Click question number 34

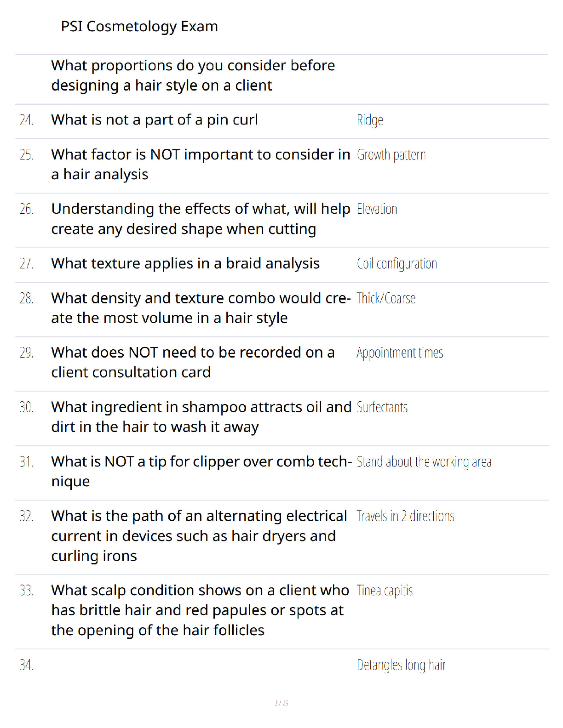pyautogui.click(x=26, y=665)
